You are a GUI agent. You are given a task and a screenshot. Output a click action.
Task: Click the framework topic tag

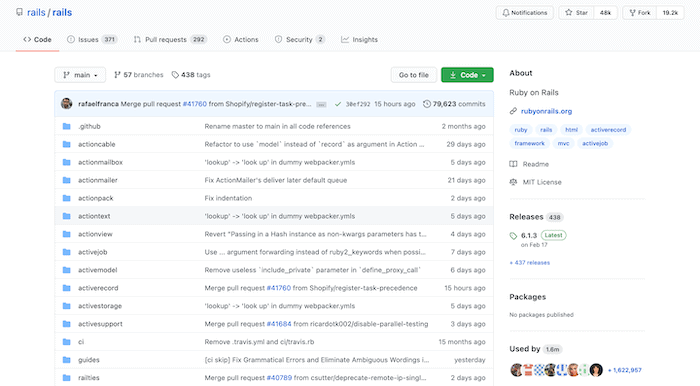(529, 143)
